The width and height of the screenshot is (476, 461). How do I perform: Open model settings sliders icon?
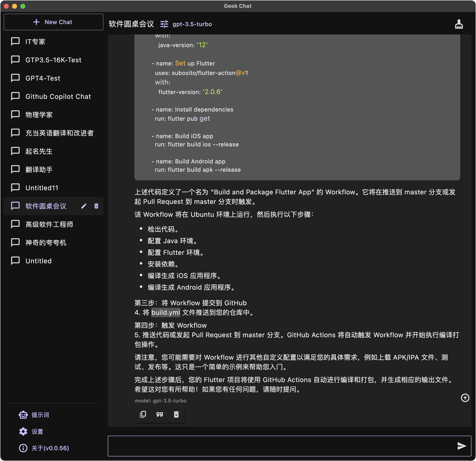coord(164,24)
